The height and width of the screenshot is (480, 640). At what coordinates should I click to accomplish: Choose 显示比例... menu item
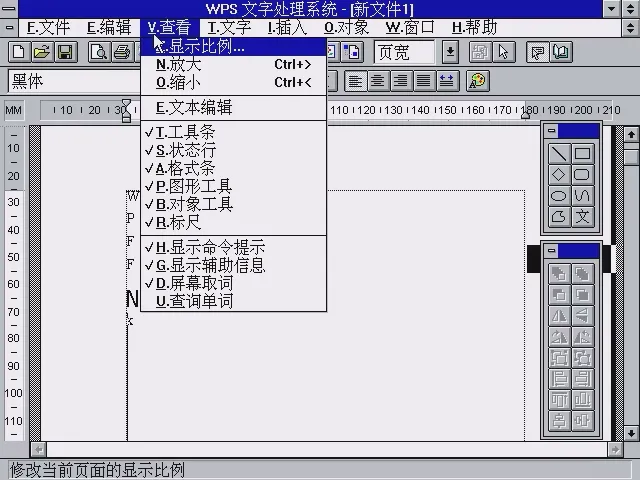point(233,46)
